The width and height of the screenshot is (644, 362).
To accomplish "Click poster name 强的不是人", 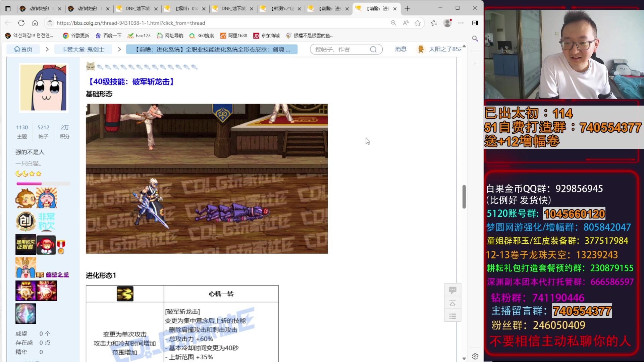I will [30, 152].
